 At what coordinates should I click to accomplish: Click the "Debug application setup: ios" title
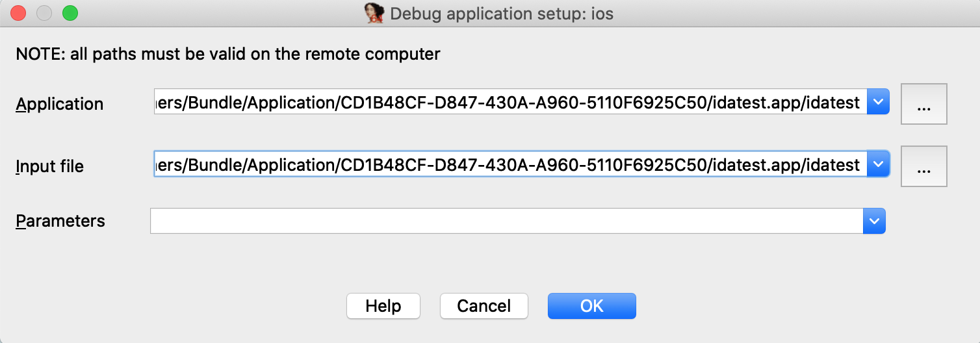click(501, 13)
